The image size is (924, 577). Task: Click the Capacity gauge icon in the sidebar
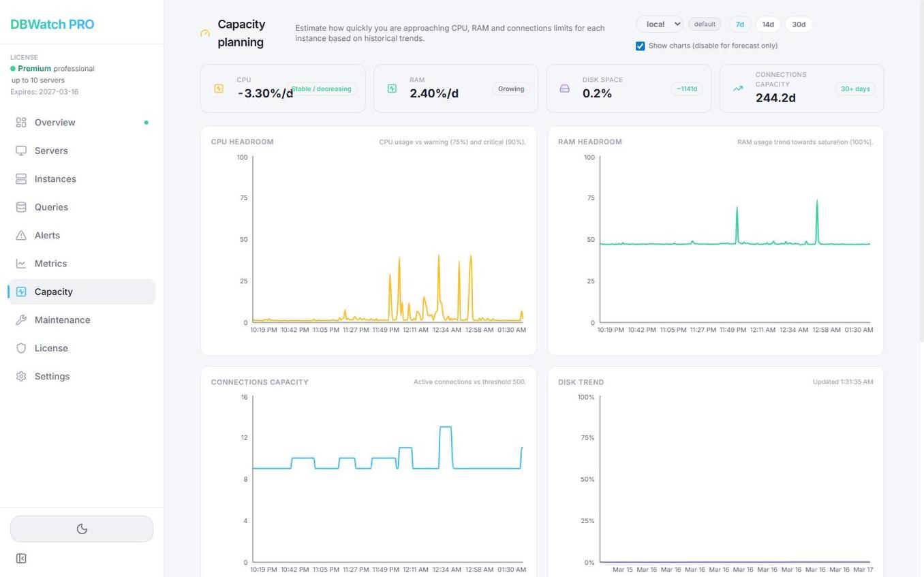tap(21, 292)
